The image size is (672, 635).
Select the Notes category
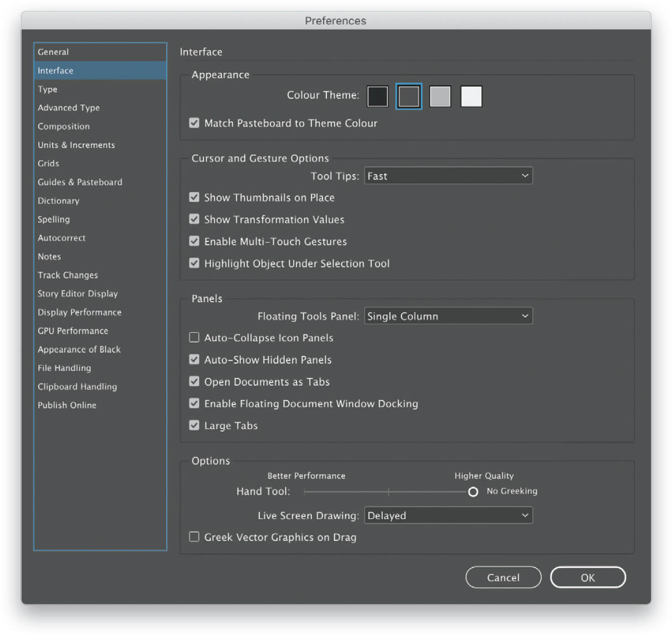tap(100, 256)
